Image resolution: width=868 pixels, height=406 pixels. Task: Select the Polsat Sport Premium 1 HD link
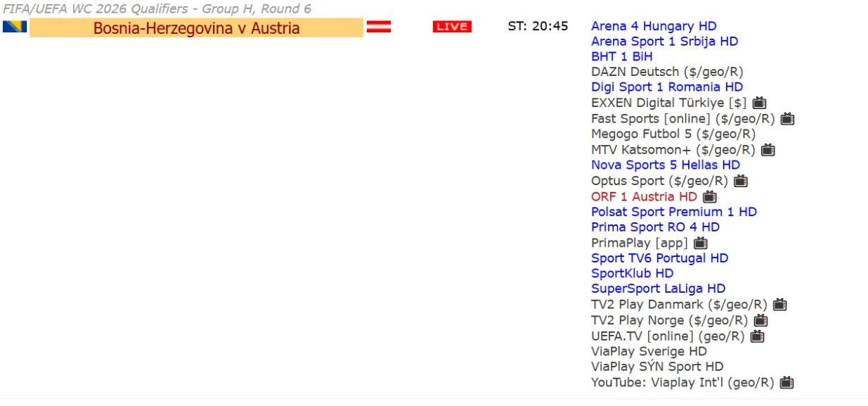pos(674,212)
